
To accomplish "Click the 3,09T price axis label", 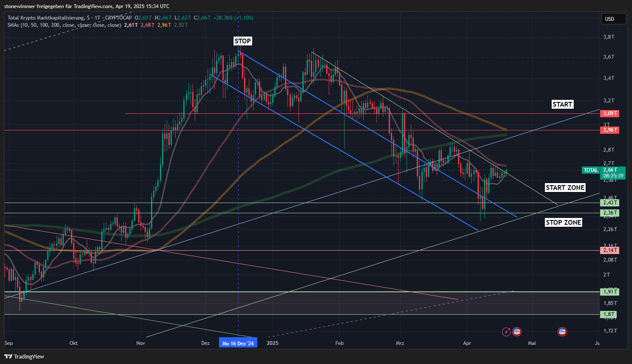I will tap(609, 113).
